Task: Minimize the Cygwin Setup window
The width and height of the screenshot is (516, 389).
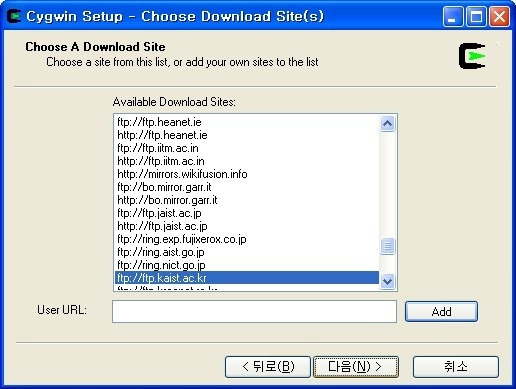Action: [x=453, y=16]
